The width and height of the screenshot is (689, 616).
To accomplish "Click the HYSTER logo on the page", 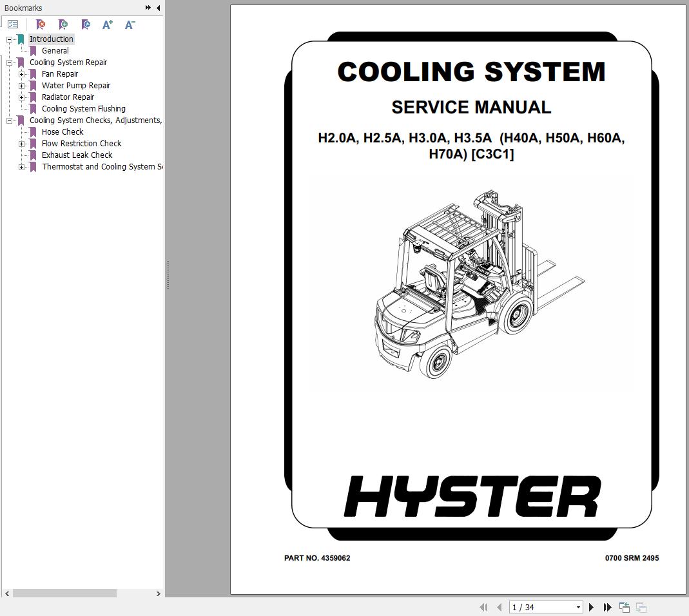I will pyautogui.click(x=472, y=496).
